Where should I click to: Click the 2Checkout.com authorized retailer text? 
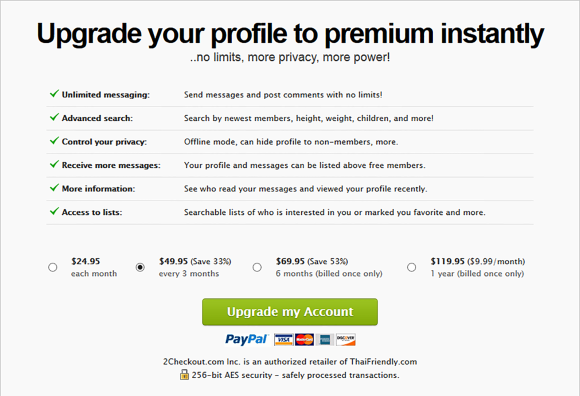[x=290, y=362]
